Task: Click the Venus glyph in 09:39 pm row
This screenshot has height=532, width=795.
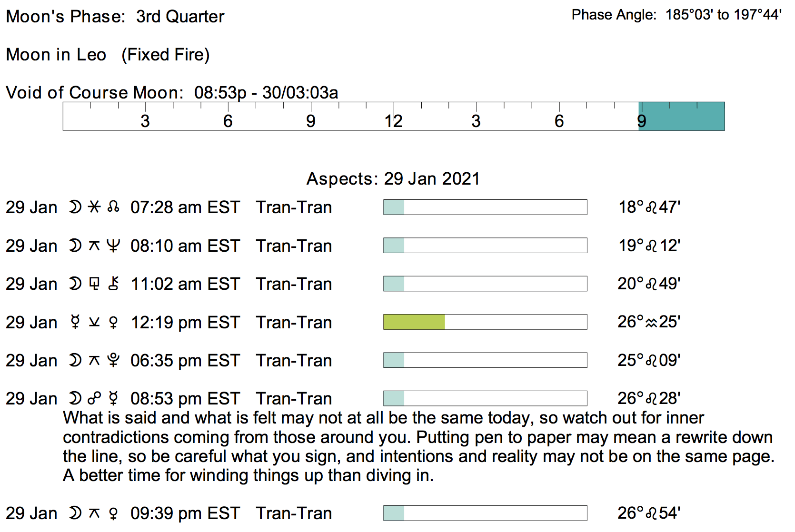Action: pos(113,513)
